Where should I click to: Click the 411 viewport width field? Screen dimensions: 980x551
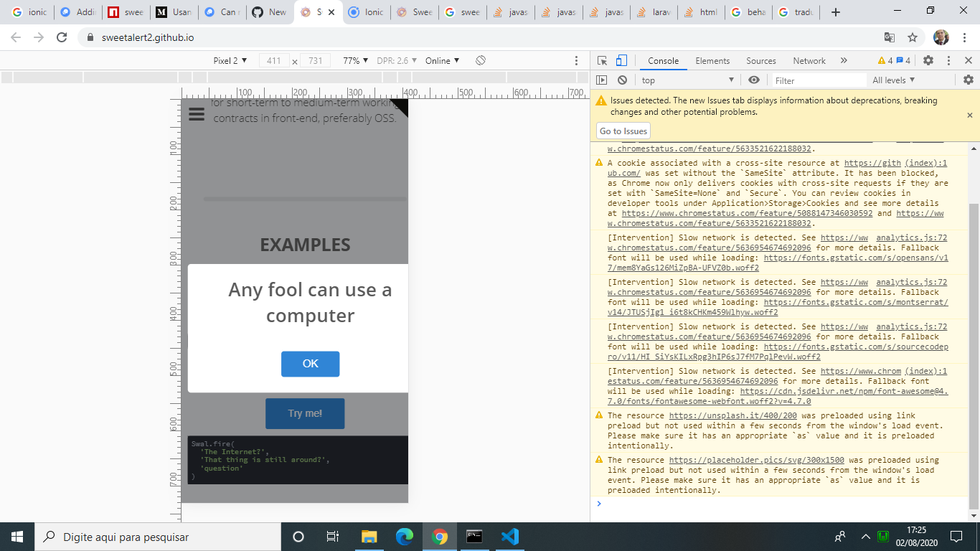(273, 61)
